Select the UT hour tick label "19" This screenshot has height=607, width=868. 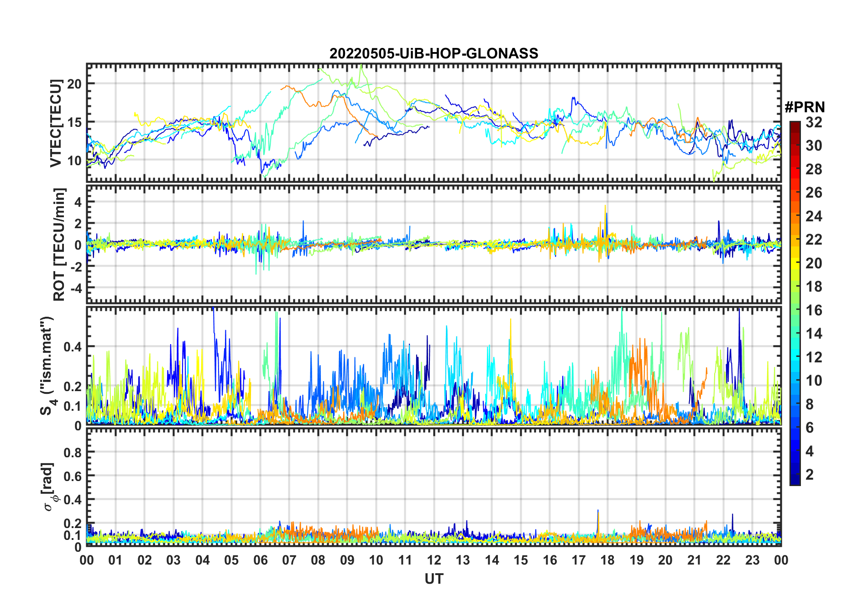tap(637, 560)
